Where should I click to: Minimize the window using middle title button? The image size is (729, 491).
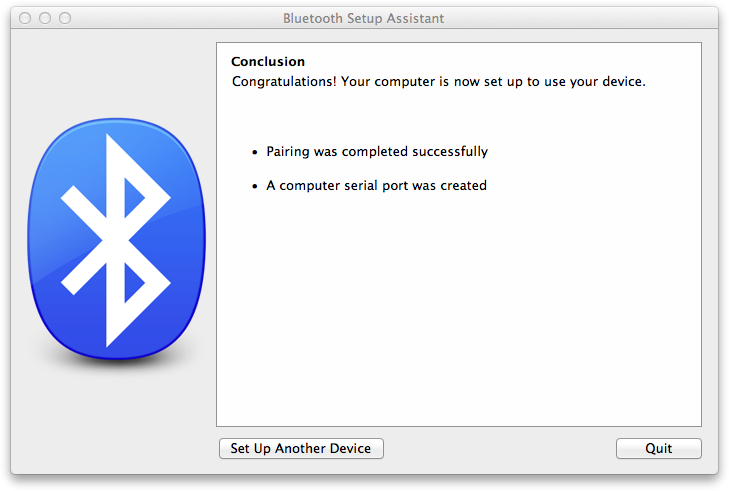(45, 18)
